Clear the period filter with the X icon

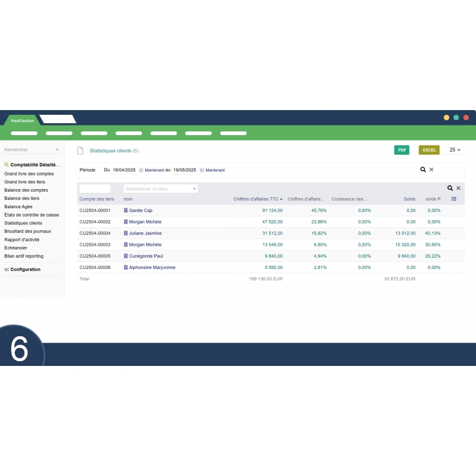(431, 170)
